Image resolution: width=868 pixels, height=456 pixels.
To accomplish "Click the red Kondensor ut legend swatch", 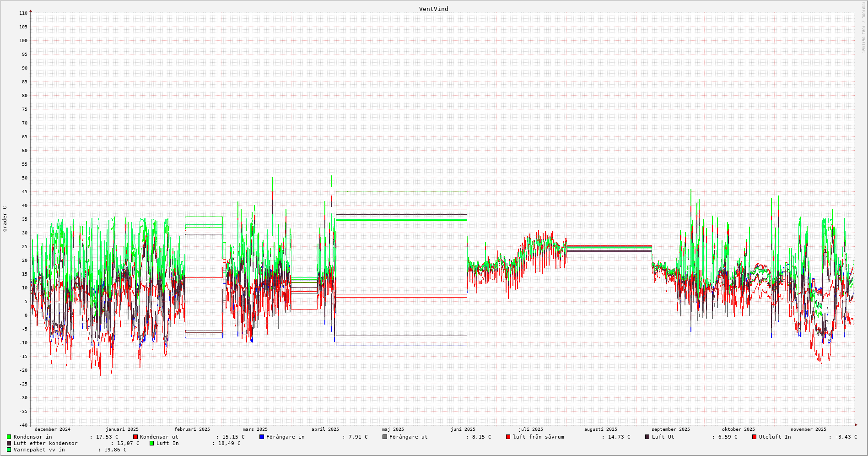I will click(135, 437).
